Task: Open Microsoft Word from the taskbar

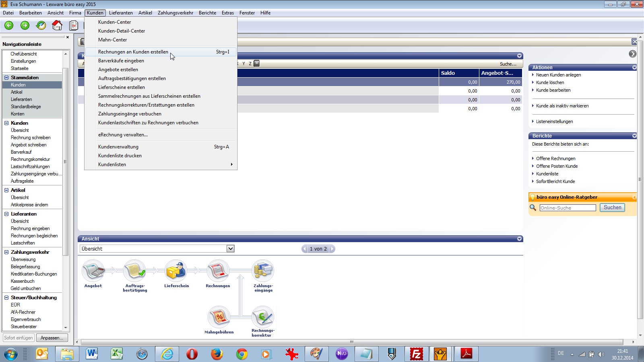Action: [92, 354]
